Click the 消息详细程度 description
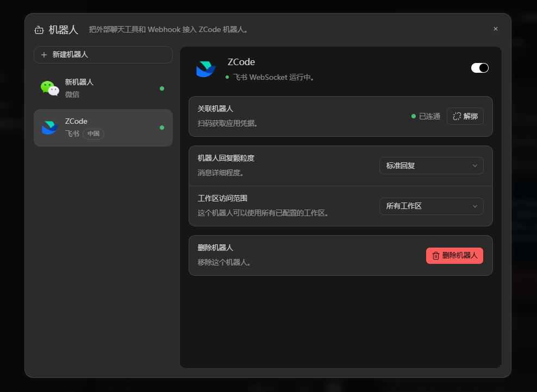 tap(221, 173)
